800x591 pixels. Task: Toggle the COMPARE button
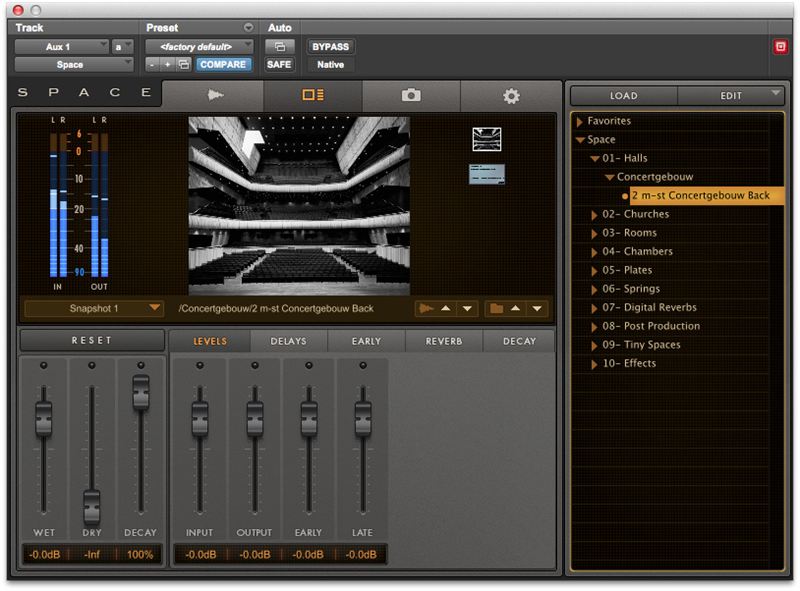click(223, 64)
